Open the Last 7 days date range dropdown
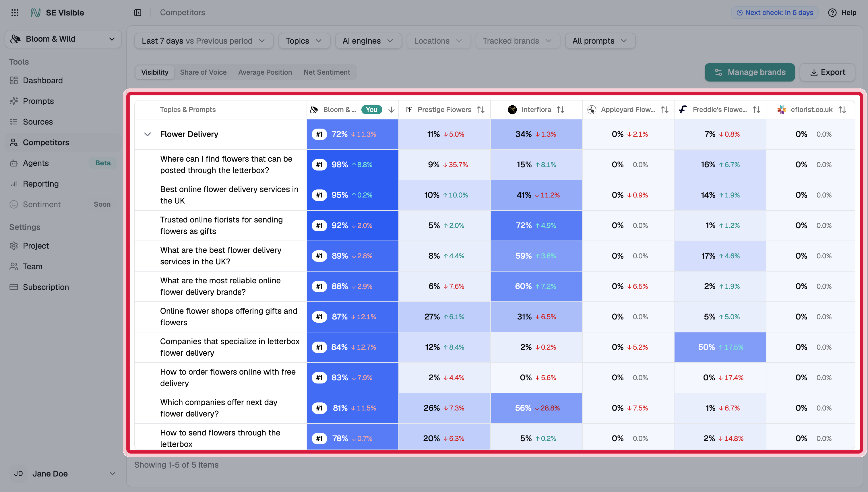 (x=204, y=41)
